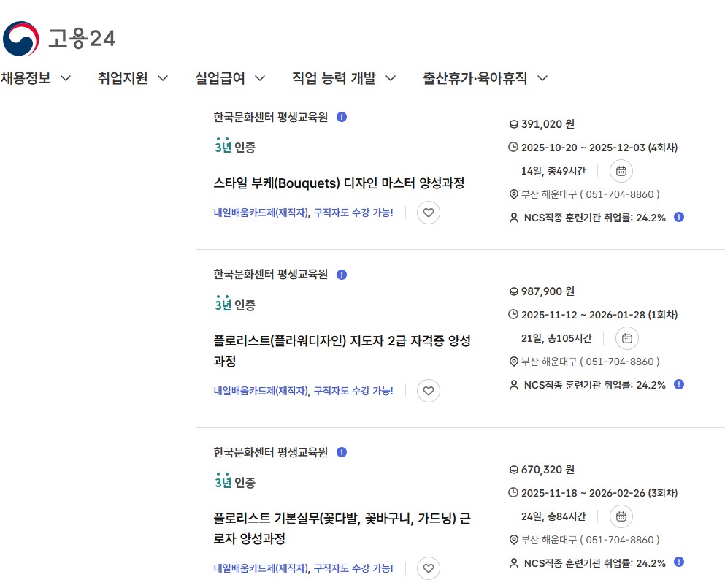Favorite the 스타일 부케 course with heart
This screenshot has height=588, width=725.
click(x=429, y=213)
